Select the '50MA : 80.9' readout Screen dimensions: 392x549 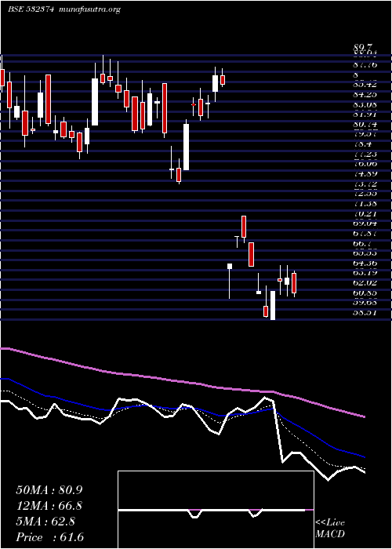pos(49,490)
